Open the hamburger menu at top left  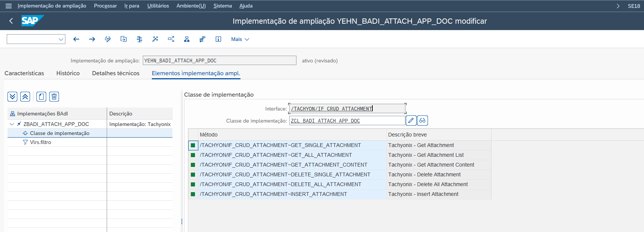[x=9, y=6]
